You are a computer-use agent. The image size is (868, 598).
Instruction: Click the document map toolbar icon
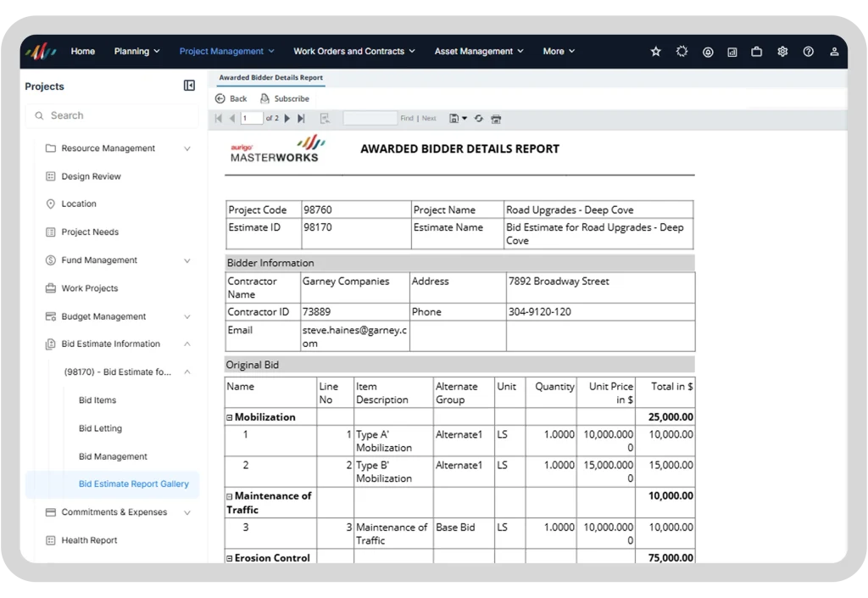point(325,119)
